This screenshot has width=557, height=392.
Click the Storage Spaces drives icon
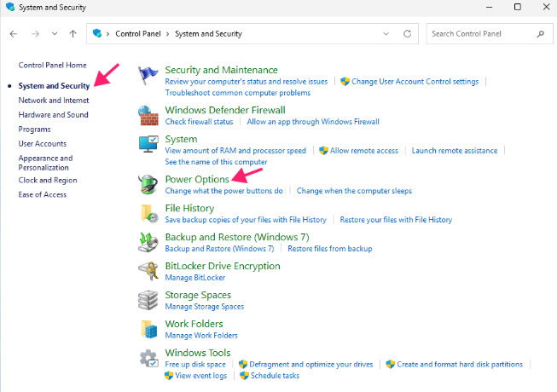(148, 300)
